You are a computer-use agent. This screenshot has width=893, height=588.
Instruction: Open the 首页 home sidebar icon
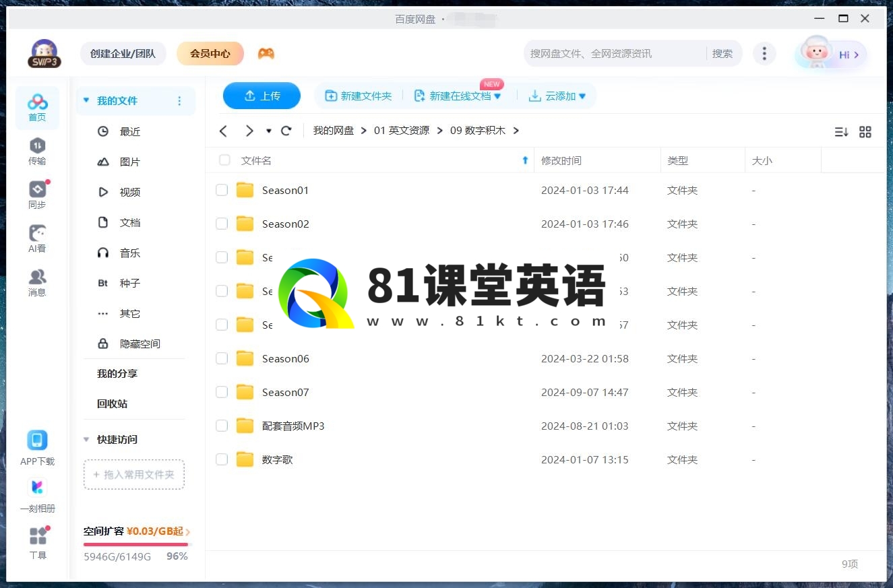[37, 108]
